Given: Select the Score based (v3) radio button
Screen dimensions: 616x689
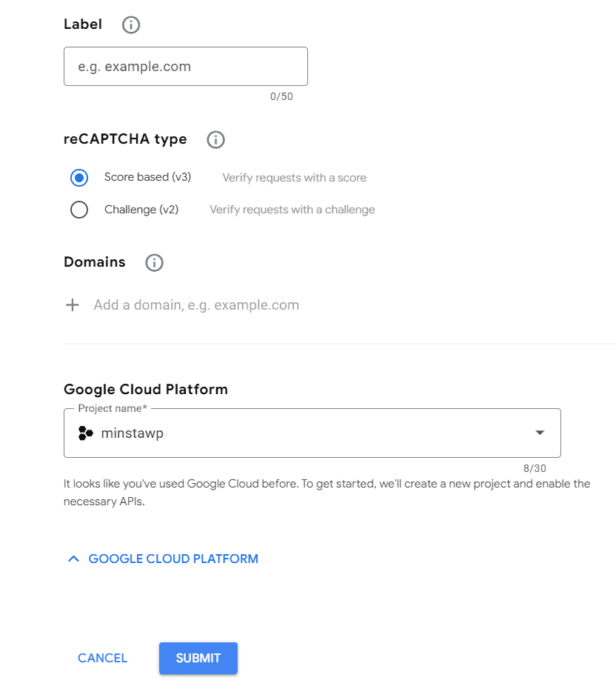Looking at the screenshot, I should 79,178.
